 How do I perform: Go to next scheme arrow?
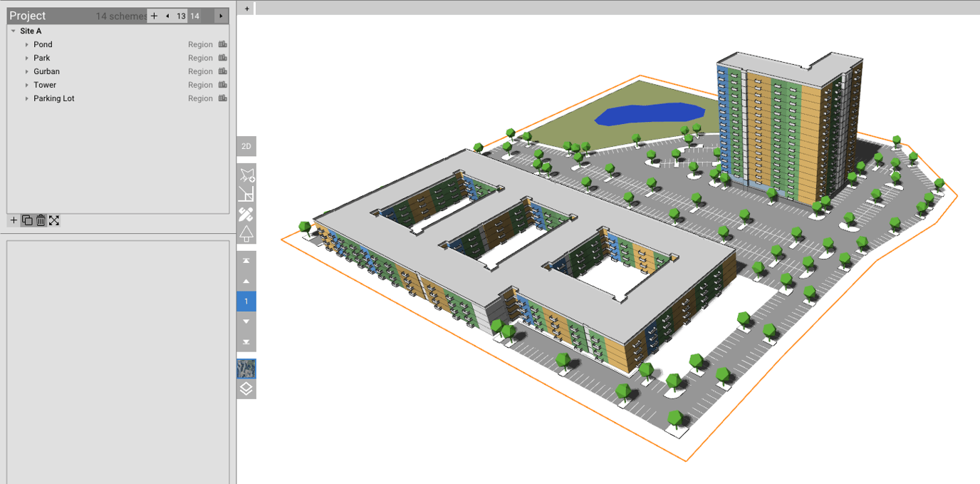coord(221,16)
